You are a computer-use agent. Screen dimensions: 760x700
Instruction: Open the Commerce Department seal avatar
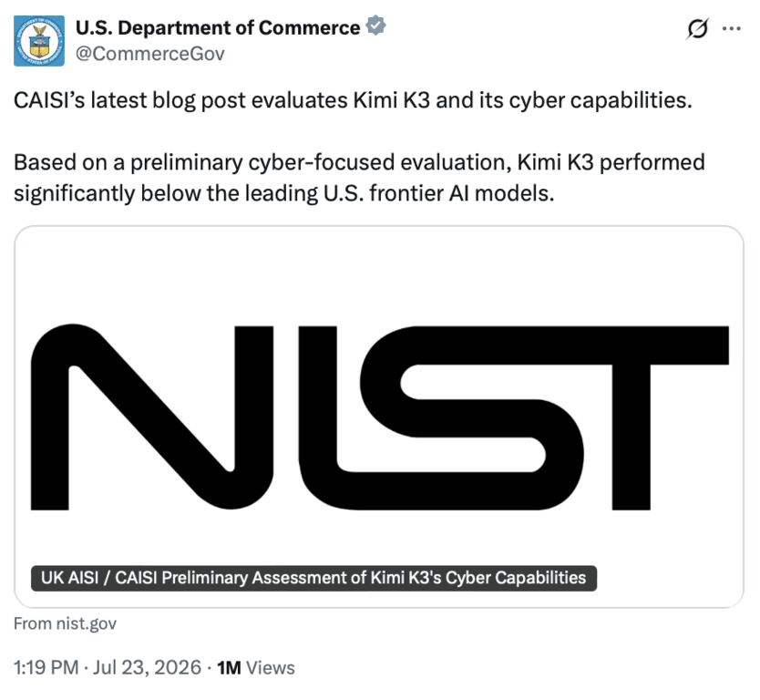39,41
